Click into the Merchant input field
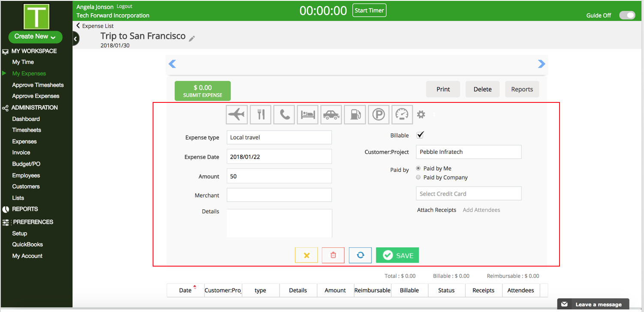This screenshot has width=644, height=312. click(x=279, y=195)
